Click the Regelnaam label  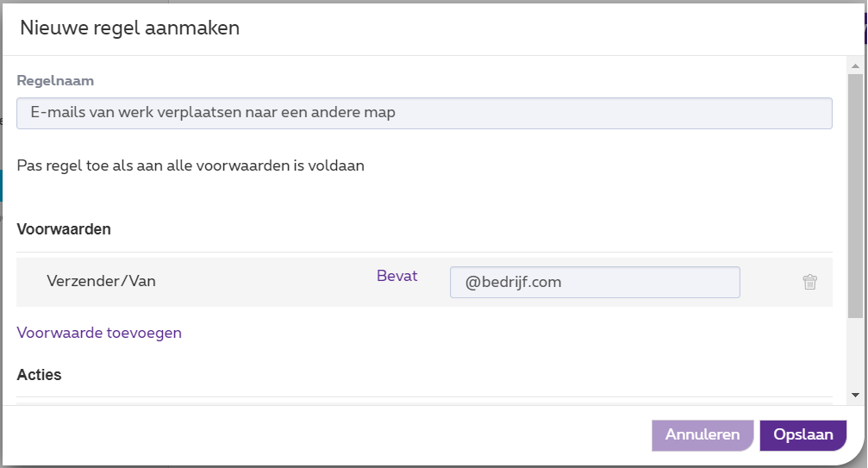click(55, 81)
